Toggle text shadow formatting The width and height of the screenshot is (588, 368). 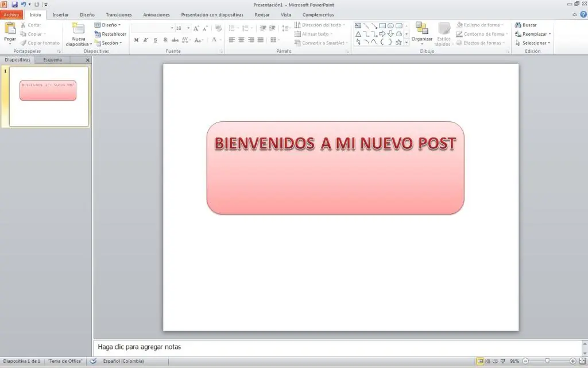click(165, 40)
